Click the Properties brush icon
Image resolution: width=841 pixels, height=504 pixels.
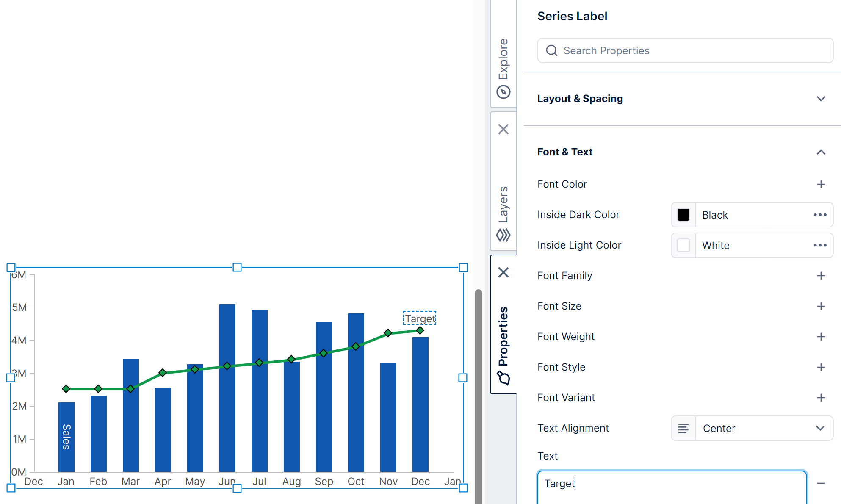click(x=503, y=377)
